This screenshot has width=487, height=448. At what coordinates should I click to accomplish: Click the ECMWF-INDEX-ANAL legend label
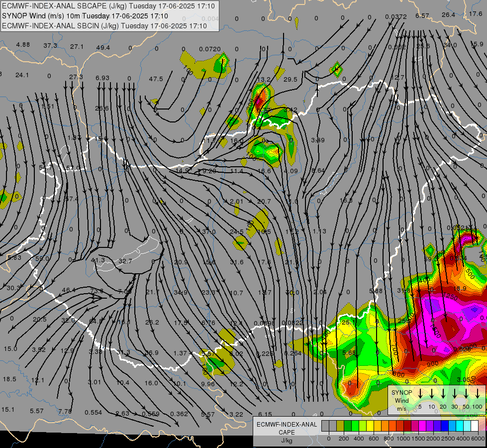(287, 425)
